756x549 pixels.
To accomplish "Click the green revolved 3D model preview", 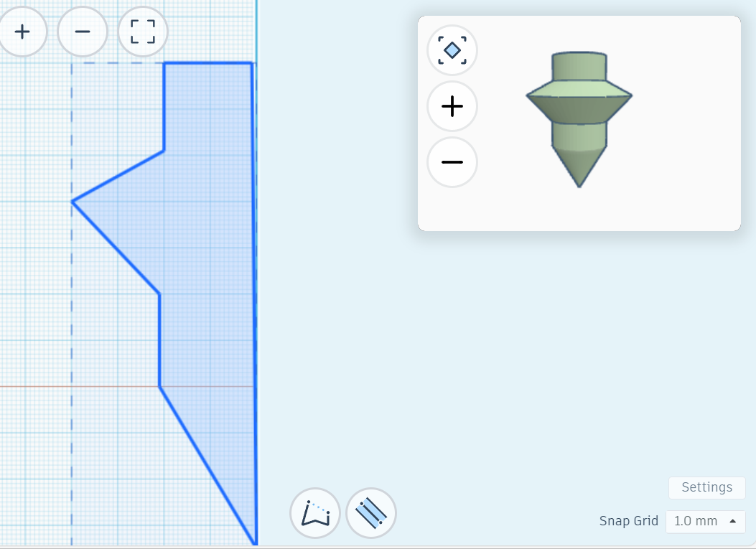I will click(579, 115).
